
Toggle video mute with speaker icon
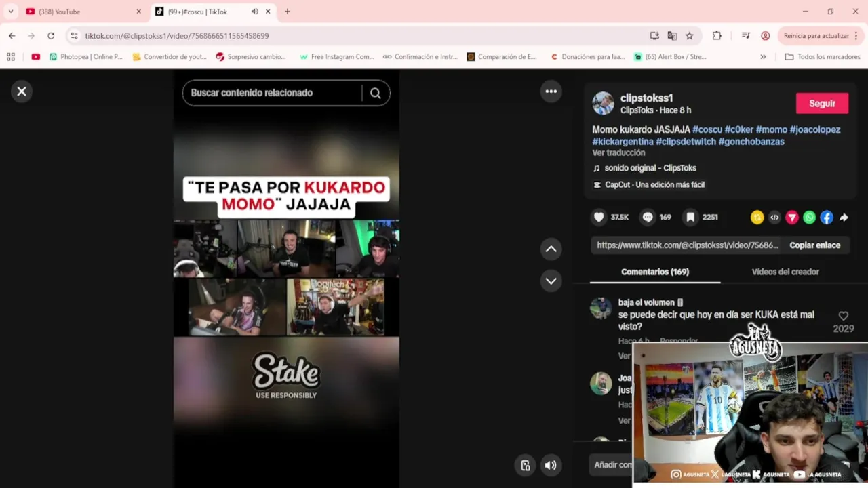pos(551,465)
